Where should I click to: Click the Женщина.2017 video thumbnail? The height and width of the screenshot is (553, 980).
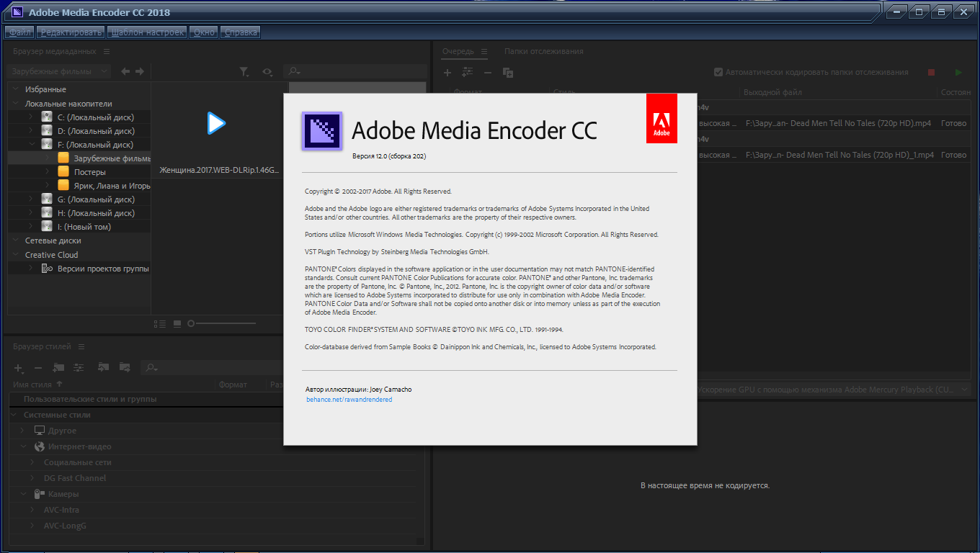(216, 124)
